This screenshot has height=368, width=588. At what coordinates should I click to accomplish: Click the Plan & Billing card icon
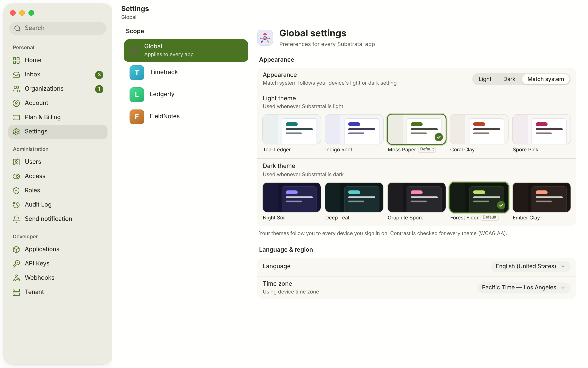tap(16, 117)
